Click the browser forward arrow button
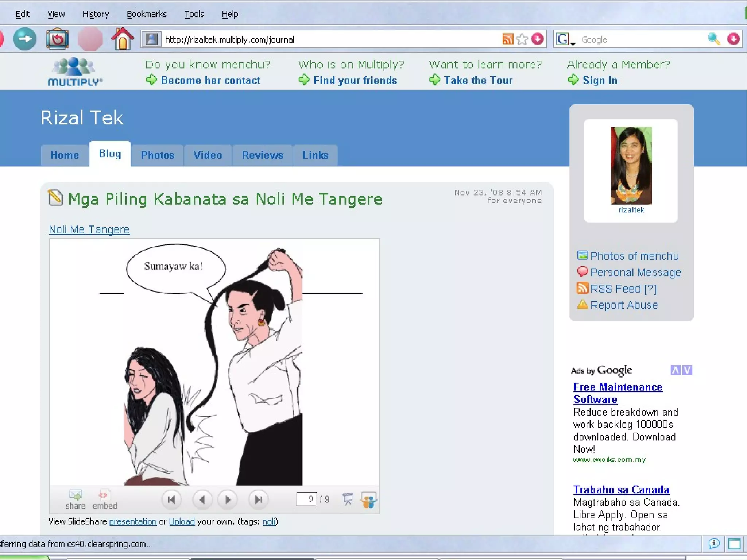747x560 pixels. click(x=24, y=39)
